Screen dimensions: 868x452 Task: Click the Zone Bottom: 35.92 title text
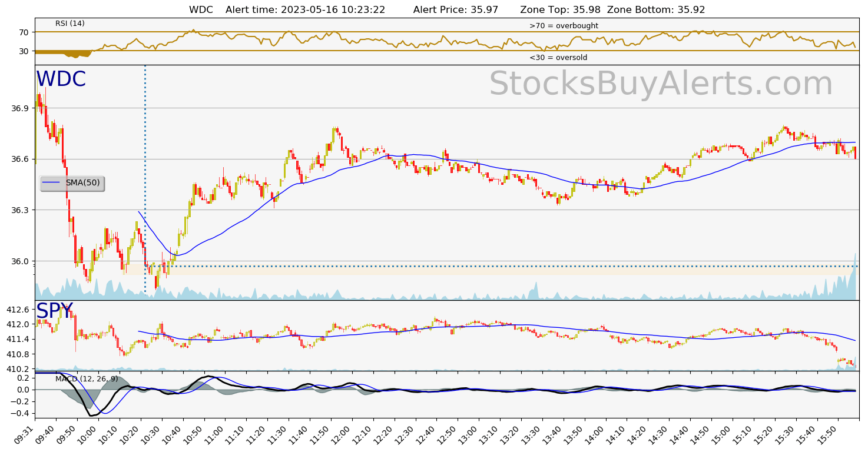[656, 10]
